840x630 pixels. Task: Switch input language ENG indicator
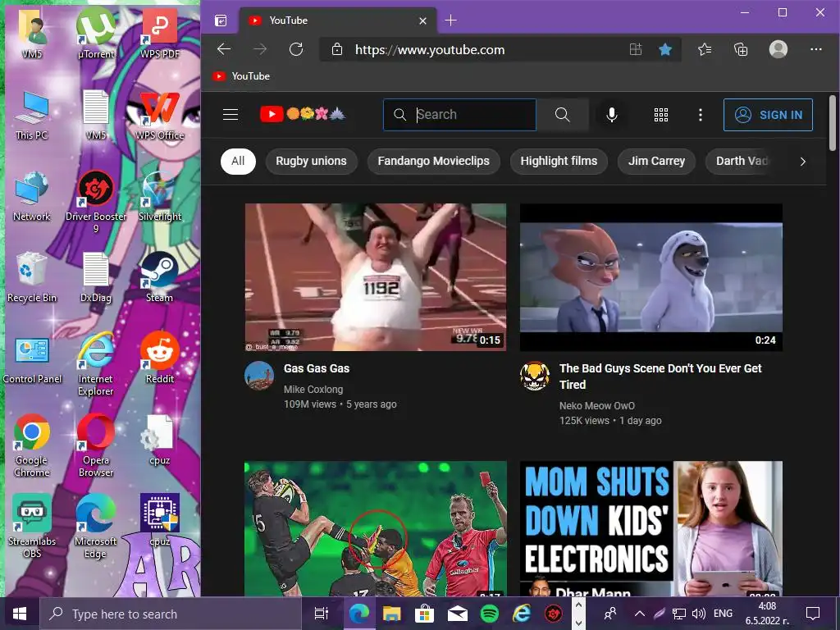pos(723,614)
